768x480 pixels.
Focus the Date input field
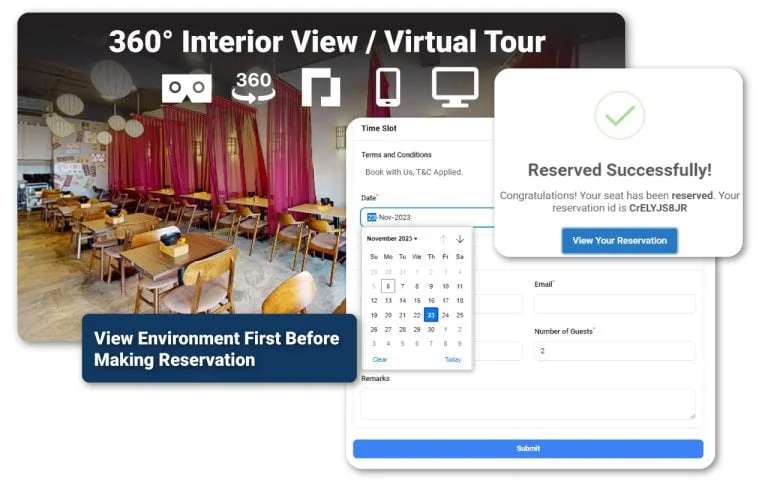click(x=430, y=217)
